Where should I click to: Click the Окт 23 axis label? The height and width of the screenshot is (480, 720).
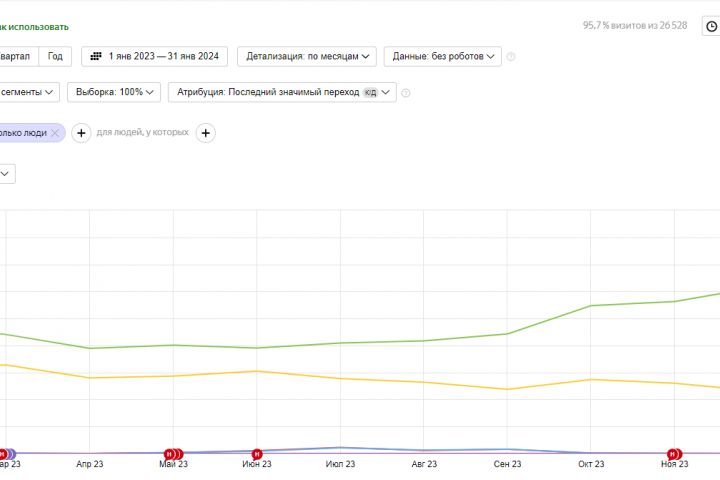click(x=591, y=464)
